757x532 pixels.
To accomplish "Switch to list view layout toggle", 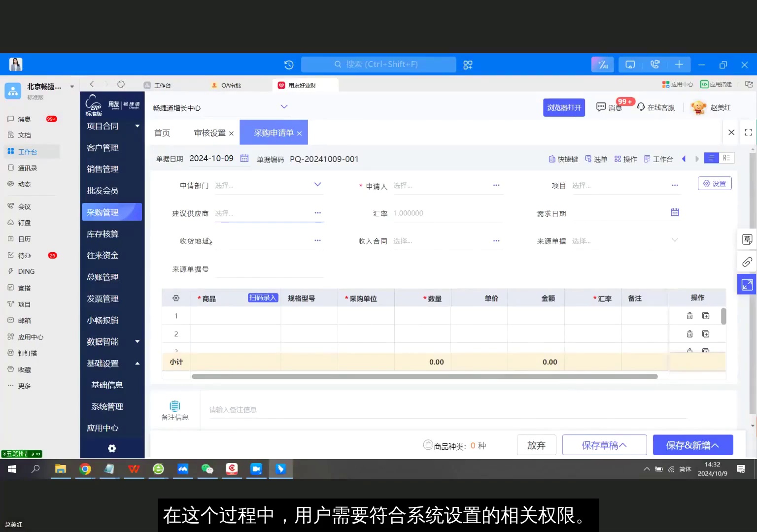I will 711,158.
